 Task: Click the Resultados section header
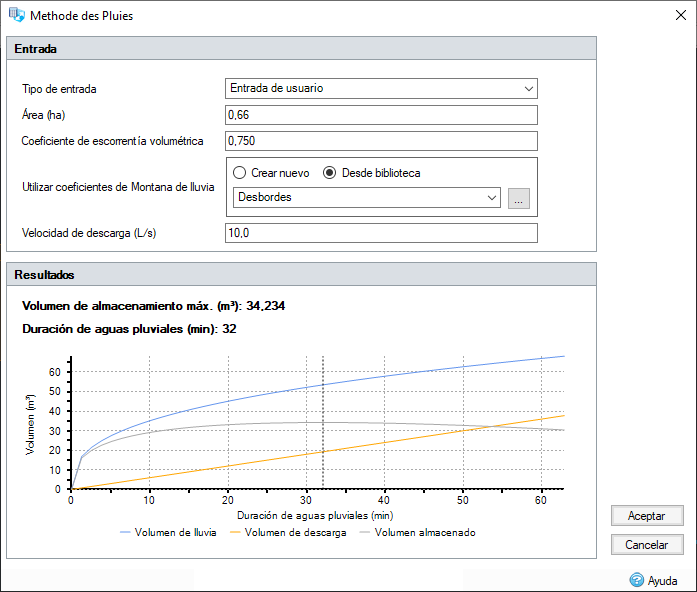pyautogui.click(x=301, y=274)
